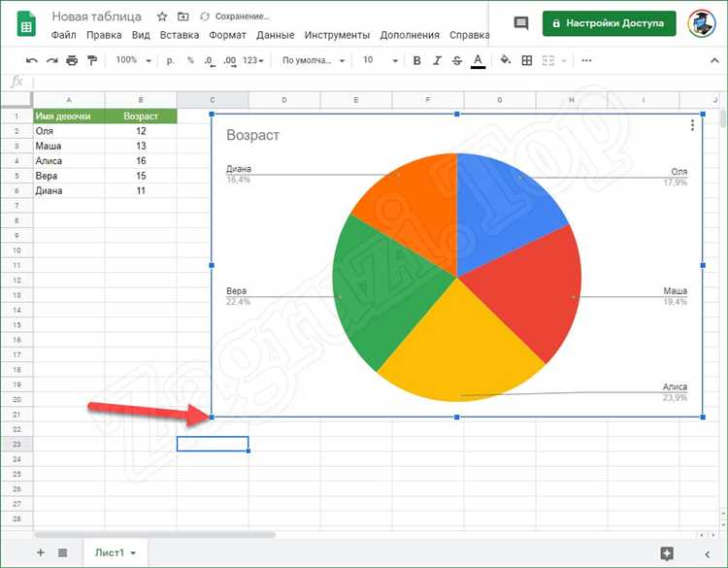Open the Лист1 sheet tab
The width and height of the screenshot is (728, 568).
point(116,552)
